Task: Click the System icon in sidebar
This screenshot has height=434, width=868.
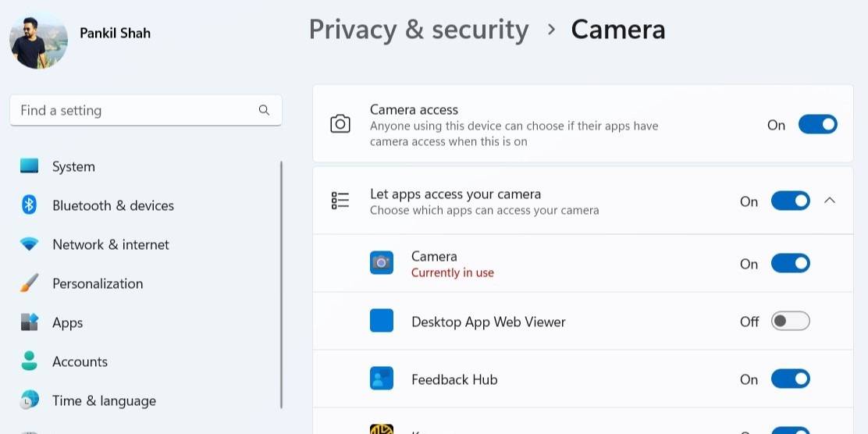Action: [30, 166]
